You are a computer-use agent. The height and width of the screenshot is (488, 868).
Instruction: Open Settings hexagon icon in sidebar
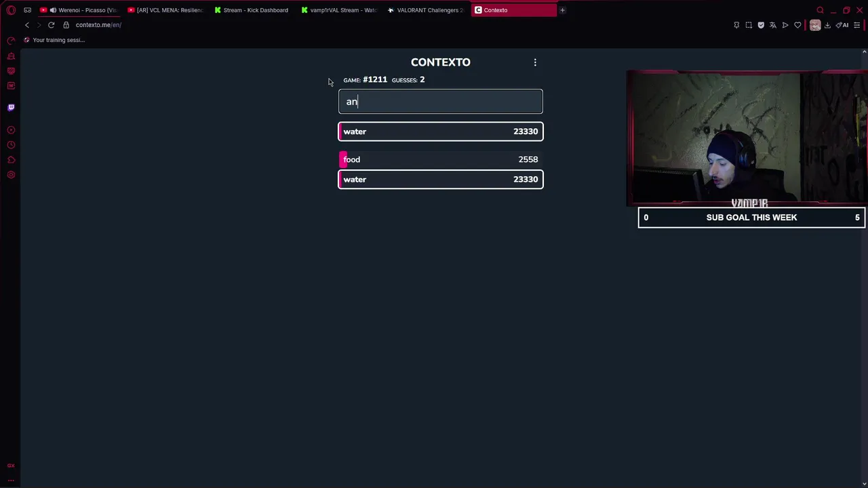[x=11, y=175]
